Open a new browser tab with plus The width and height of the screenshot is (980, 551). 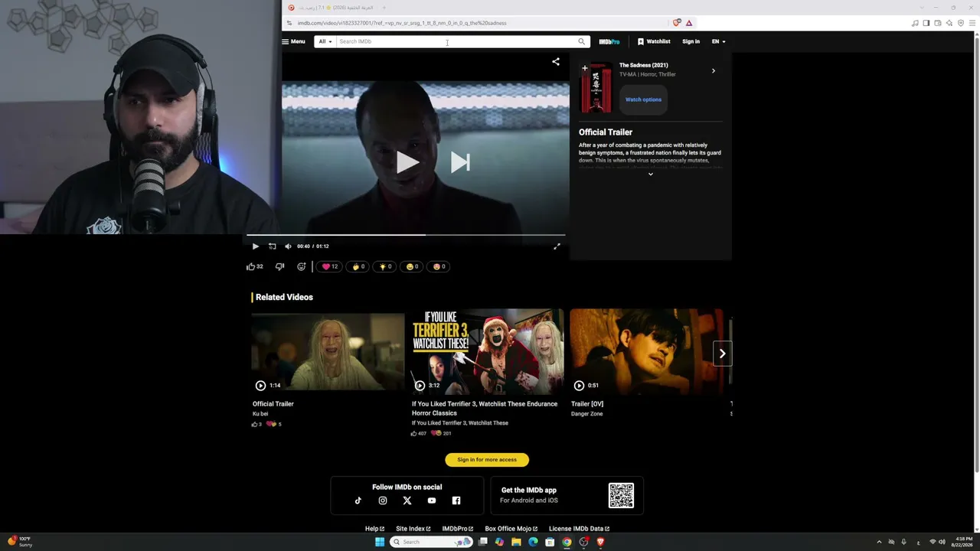coord(384,8)
